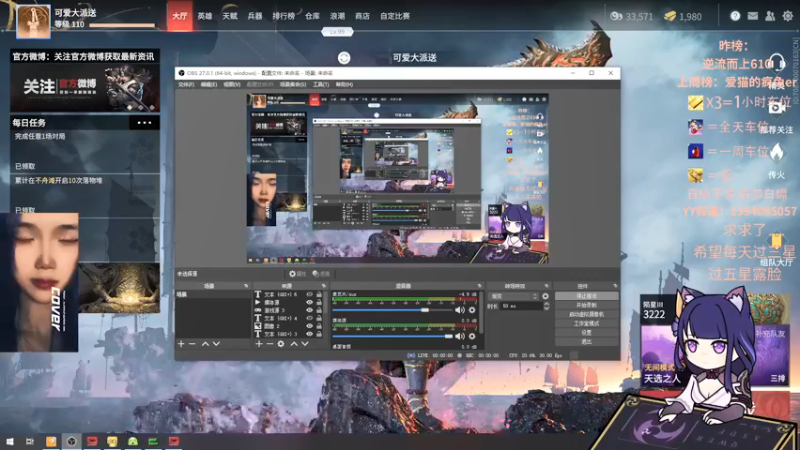Open the 媒体源 audio settings gear
This screenshot has height=450, width=800.
472,336
